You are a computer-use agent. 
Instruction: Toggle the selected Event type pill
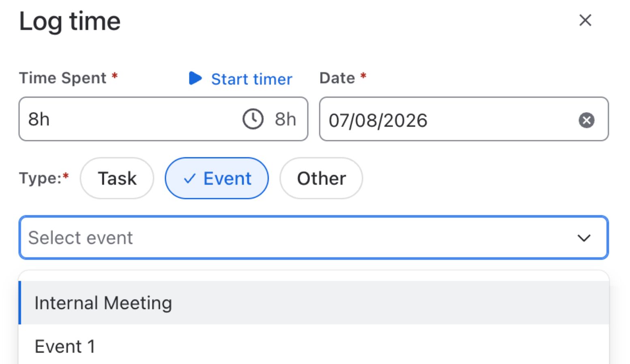tap(217, 178)
